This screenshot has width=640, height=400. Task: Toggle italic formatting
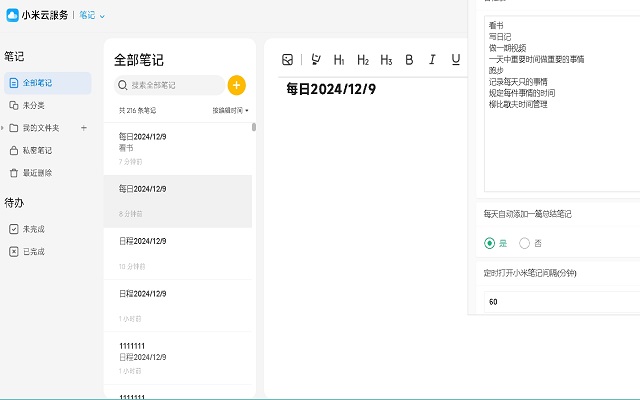(x=432, y=60)
